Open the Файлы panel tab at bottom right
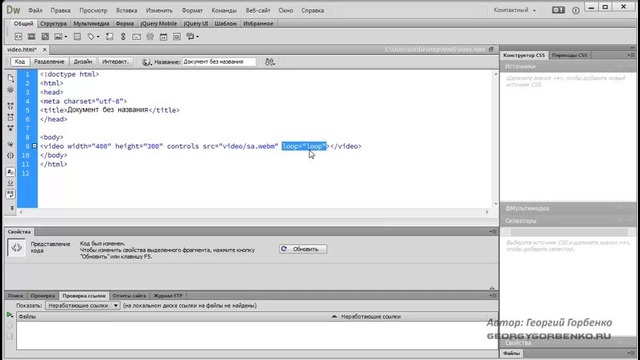 [511, 353]
